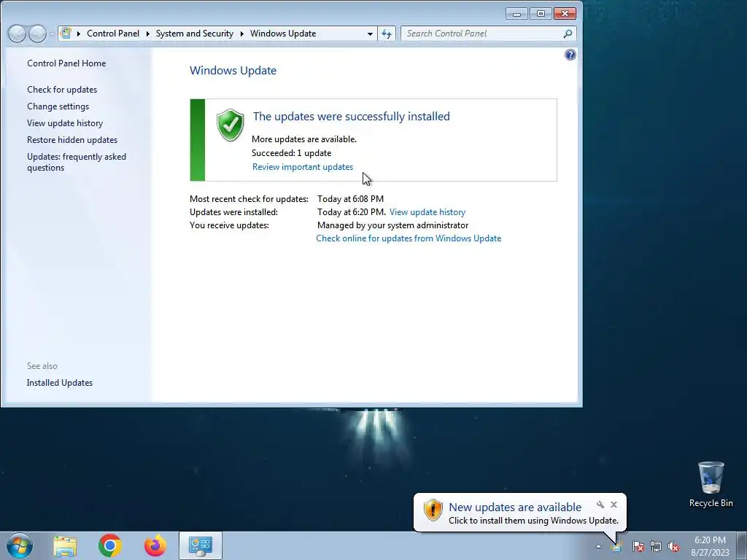Click Check for updates in sidebar

pos(62,90)
